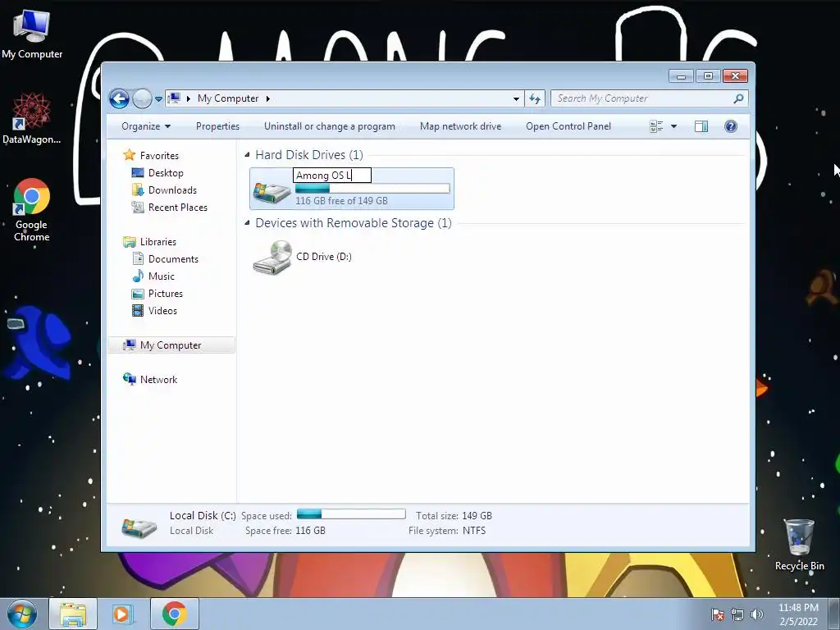
Task: Open the clock showing 11:48 PM
Action: click(x=798, y=614)
